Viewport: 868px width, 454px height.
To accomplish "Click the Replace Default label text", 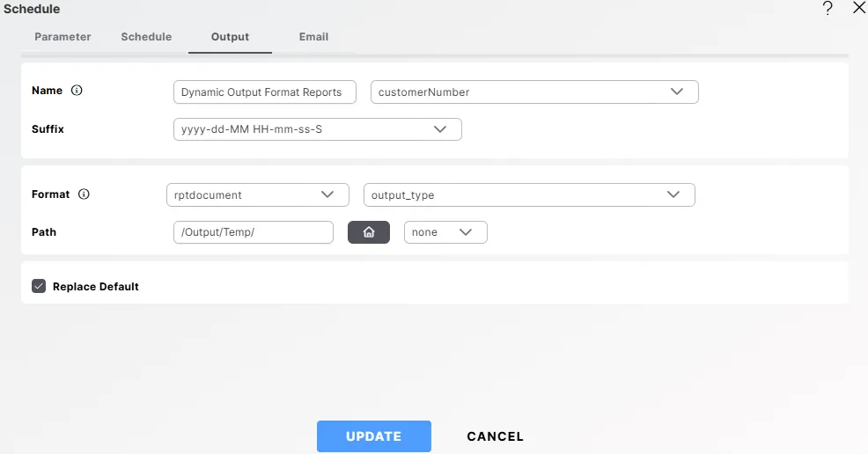I will pos(96,287).
